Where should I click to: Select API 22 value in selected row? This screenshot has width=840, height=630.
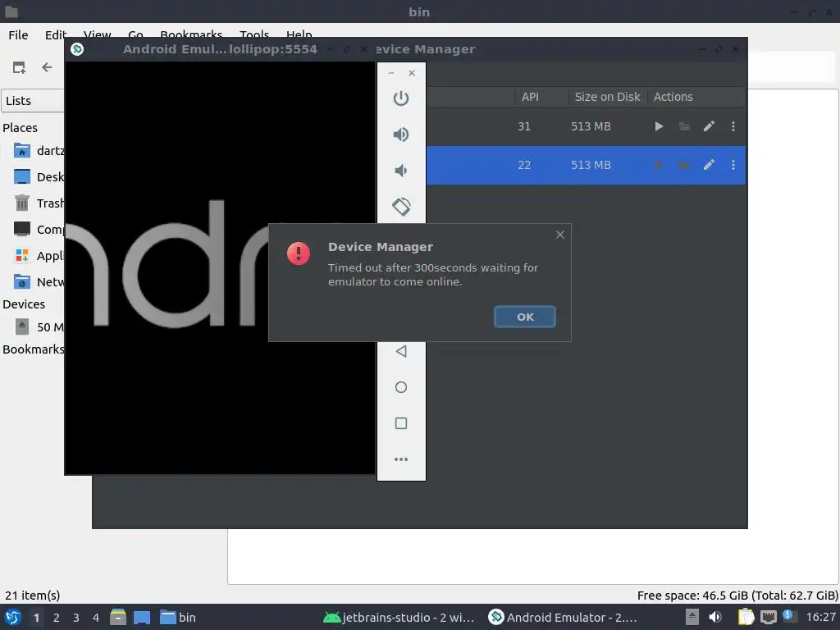pos(524,165)
